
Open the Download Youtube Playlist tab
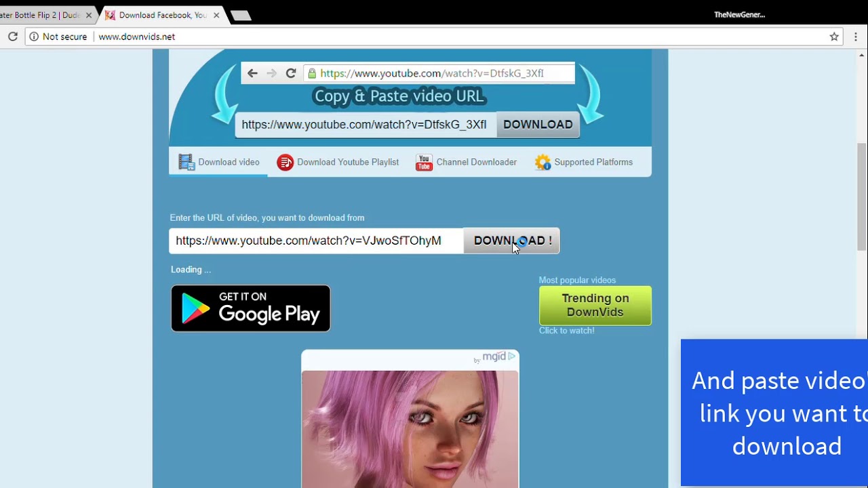coord(338,162)
